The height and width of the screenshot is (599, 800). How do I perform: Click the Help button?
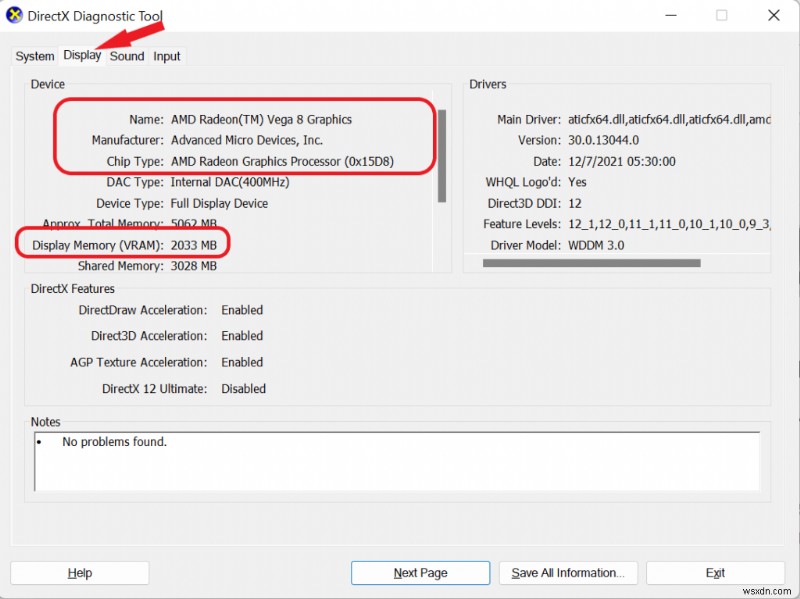coord(80,573)
